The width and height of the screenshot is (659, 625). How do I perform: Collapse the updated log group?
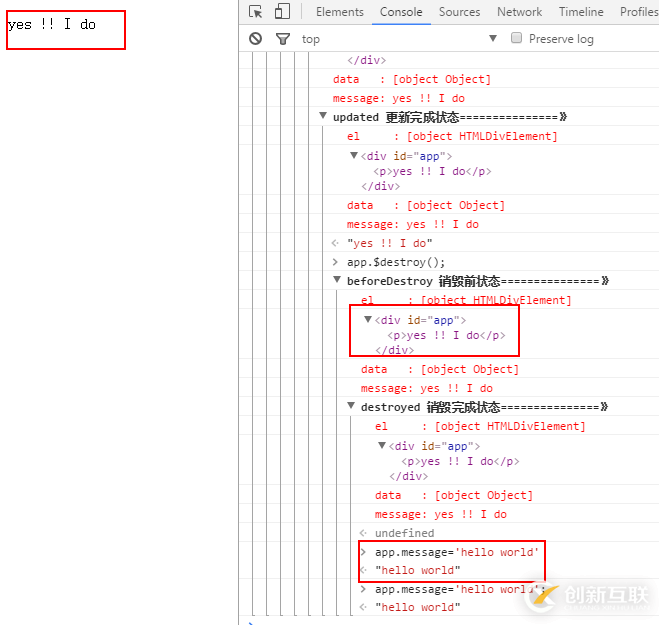[x=323, y=116]
